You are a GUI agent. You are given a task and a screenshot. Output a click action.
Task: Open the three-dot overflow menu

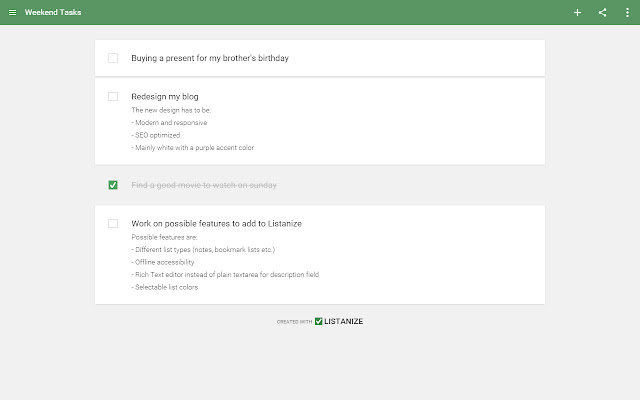(627, 13)
